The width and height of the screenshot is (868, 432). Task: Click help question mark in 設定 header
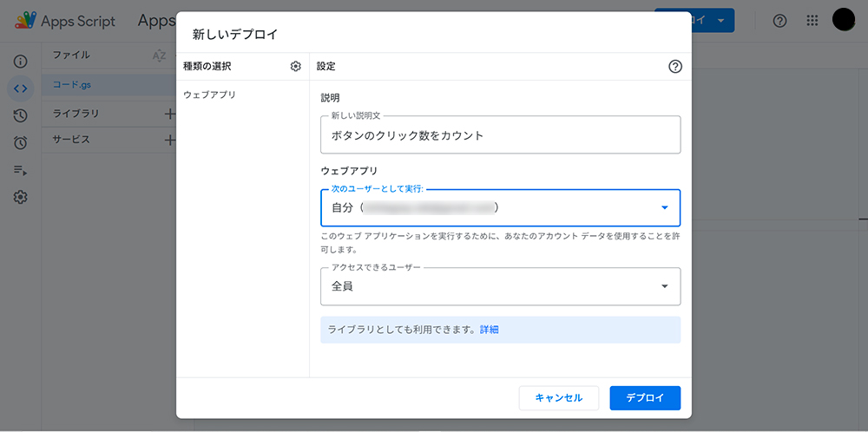[675, 67]
